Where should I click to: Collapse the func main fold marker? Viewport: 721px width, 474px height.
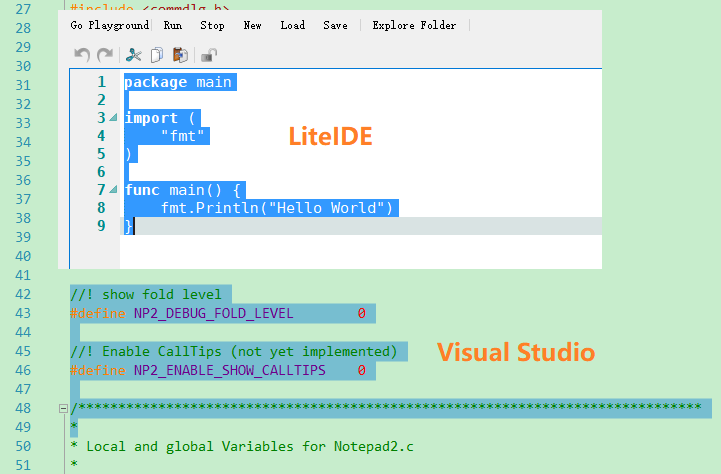(x=113, y=189)
